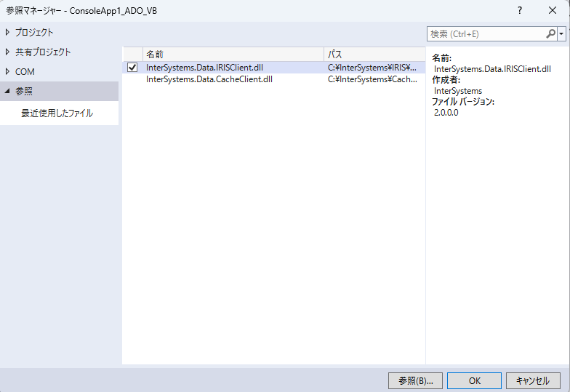Expand the COM category arrow
The height and width of the screenshot is (392, 570).
(x=7, y=72)
